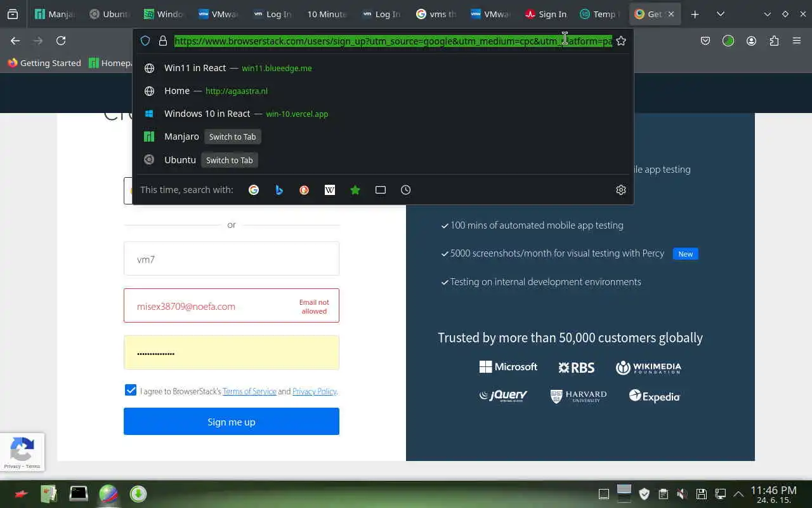
Task: Open the clipboard icon in the system tray
Action: coord(663,493)
